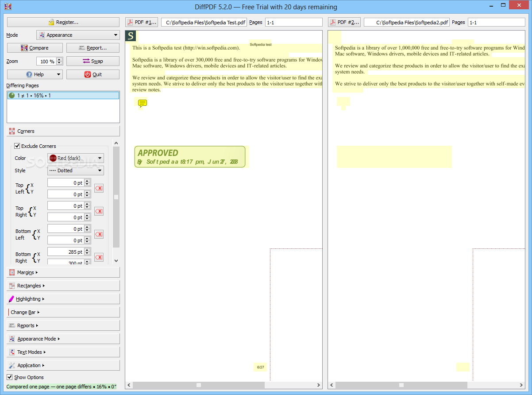Click the right PDF horizontal scrollbar thumb

(401, 385)
